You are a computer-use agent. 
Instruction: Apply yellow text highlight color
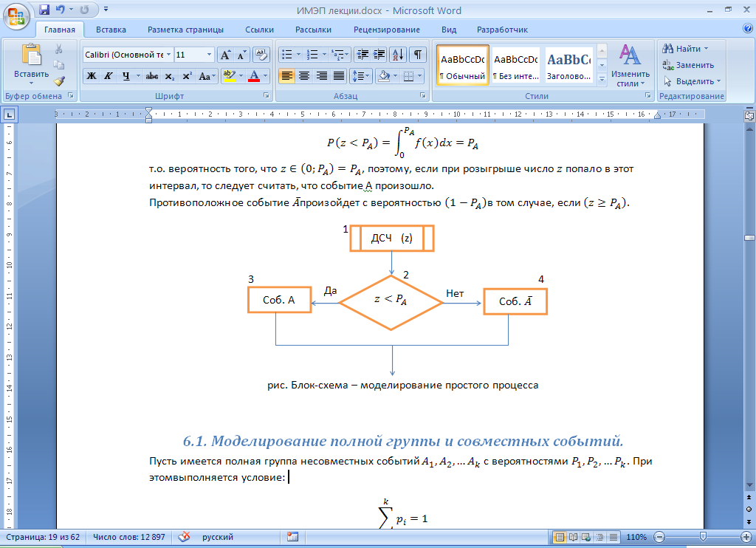pyautogui.click(x=229, y=76)
